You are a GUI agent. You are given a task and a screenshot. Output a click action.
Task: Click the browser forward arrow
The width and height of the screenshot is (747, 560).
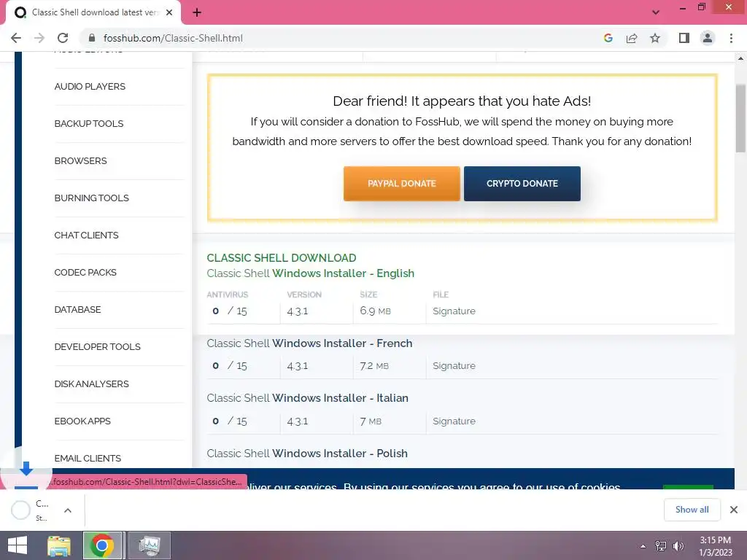(39, 38)
